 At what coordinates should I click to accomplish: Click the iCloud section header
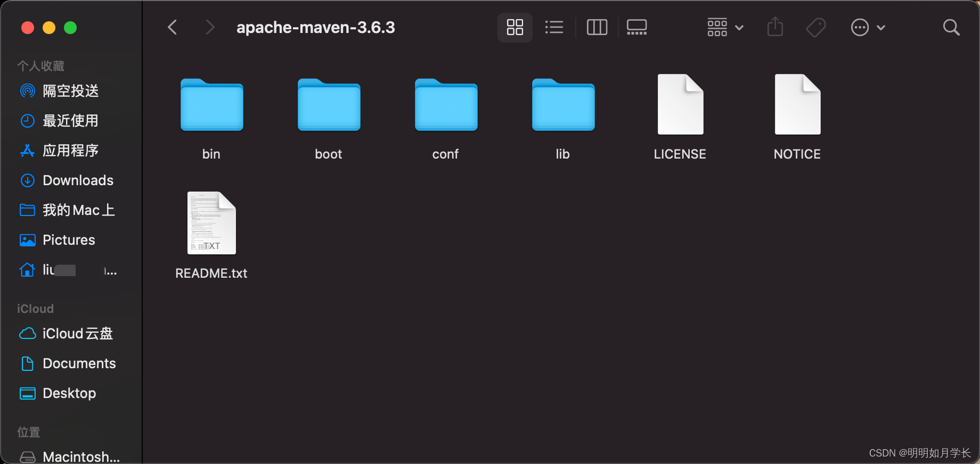click(x=35, y=309)
